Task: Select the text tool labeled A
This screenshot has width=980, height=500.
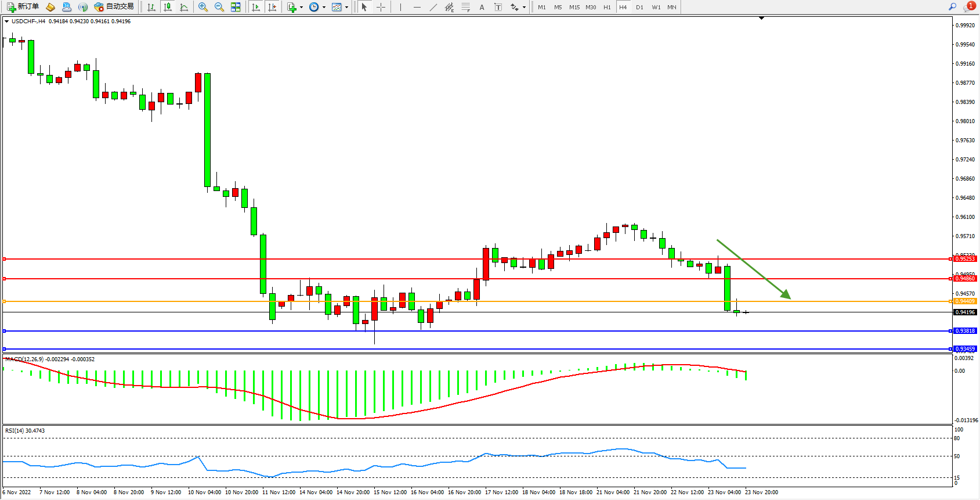Action: [x=482, y=7]
